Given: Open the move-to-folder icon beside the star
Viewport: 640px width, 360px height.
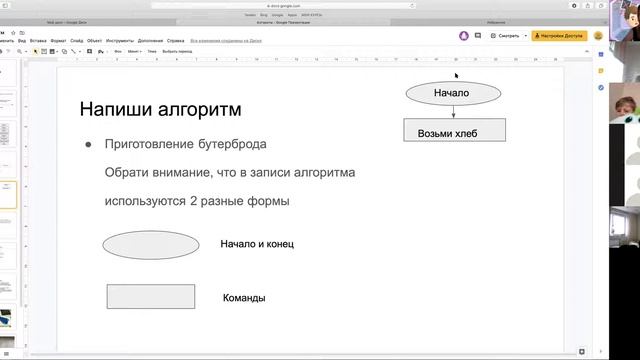Looking at the screenshot, I should [22, 33].
